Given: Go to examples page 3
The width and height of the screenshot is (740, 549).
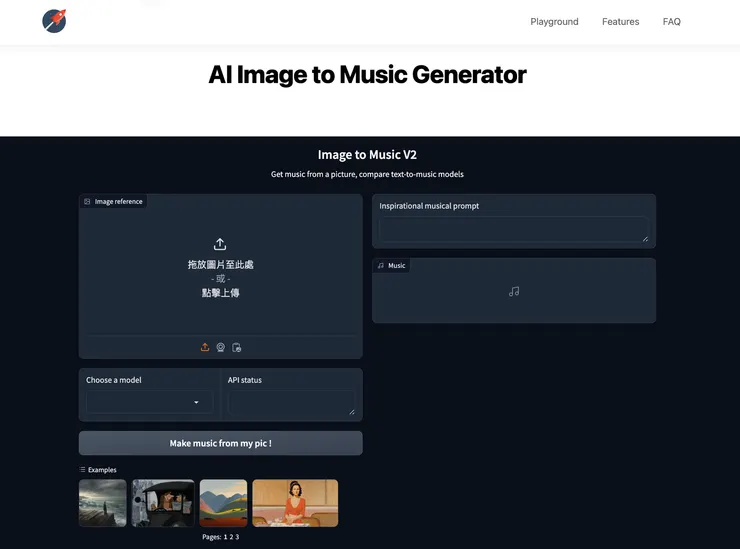Looking at the screenshot, I should click(x=237, y=537).
